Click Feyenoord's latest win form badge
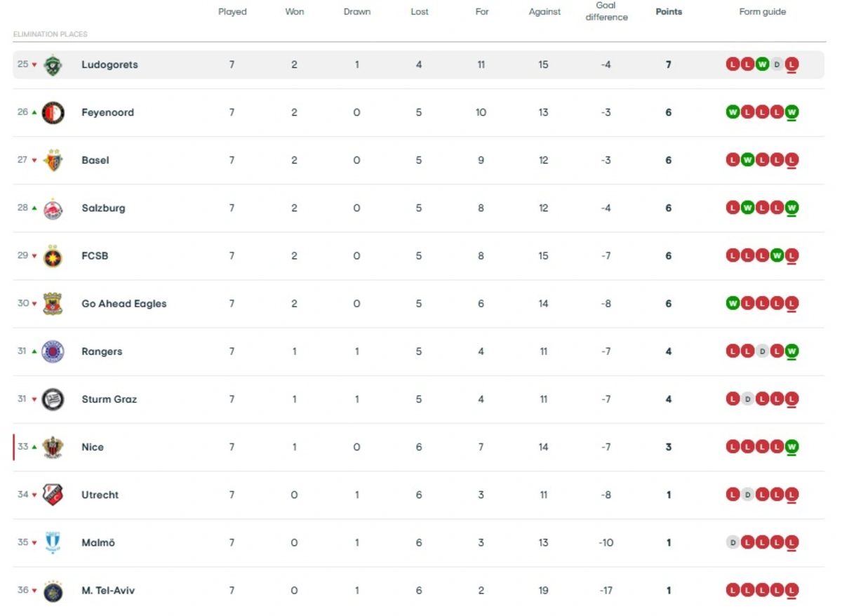The width and height of the screenshot is (842, 616). pyautogui.click(x=791, y=112)
